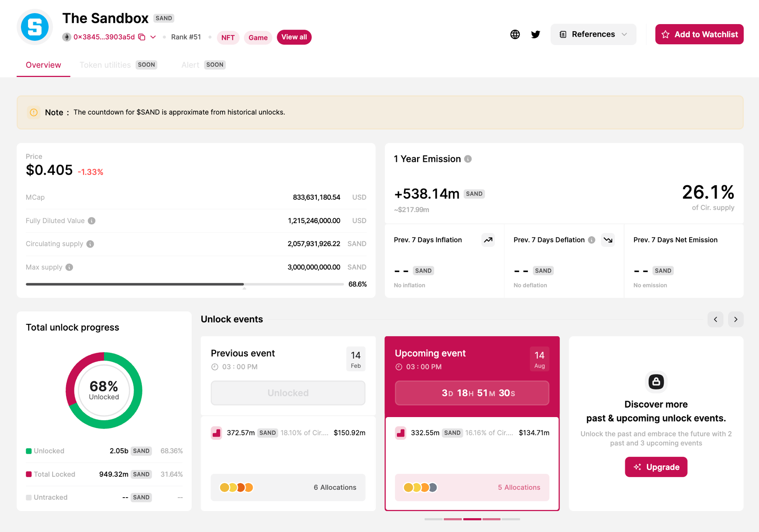Open previous event 6 Allocations
The width and height of the screenshot is (759, 532).
pyautogui.click(x=288, y=487)
